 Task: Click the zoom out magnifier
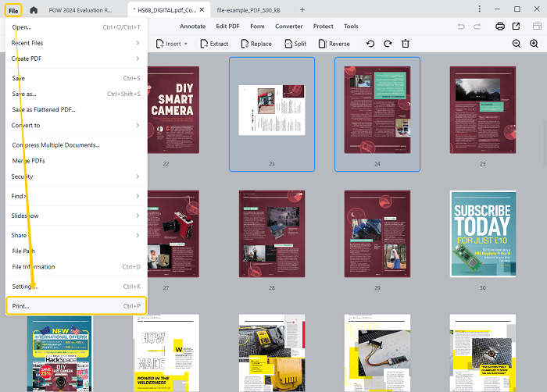(x=516, y=44)
